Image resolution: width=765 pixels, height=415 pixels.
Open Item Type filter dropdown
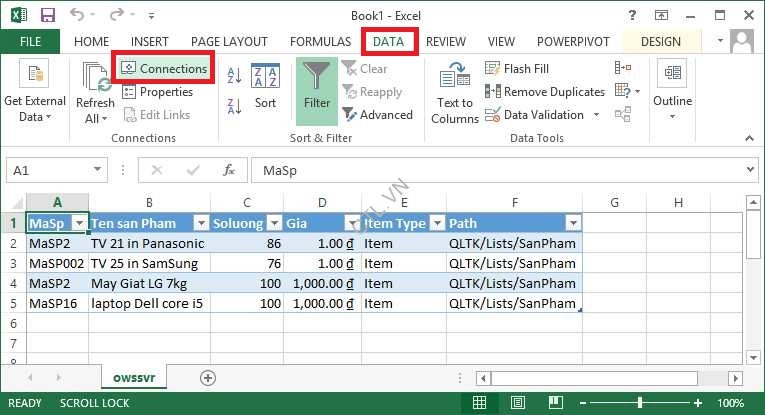[x=438, y=223]
